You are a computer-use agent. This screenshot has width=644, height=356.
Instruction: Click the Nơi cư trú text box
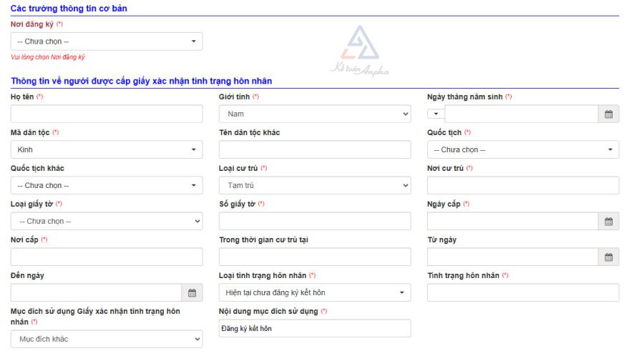tap(523, 186)
